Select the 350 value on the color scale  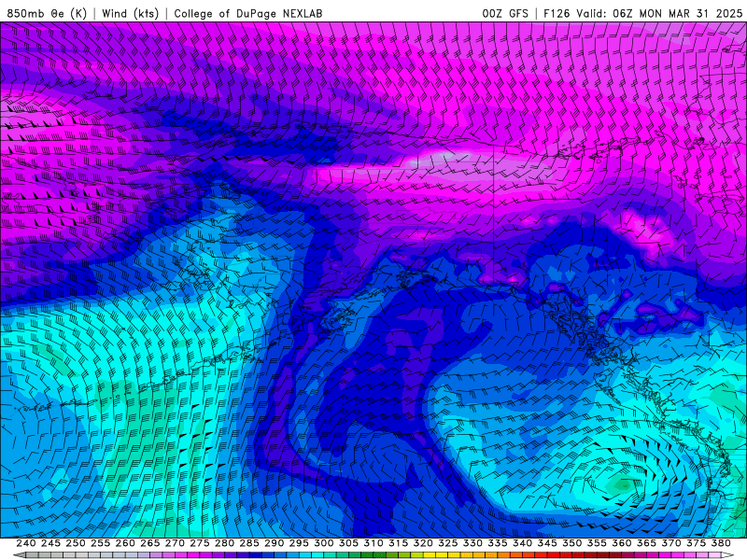(571, 543)
